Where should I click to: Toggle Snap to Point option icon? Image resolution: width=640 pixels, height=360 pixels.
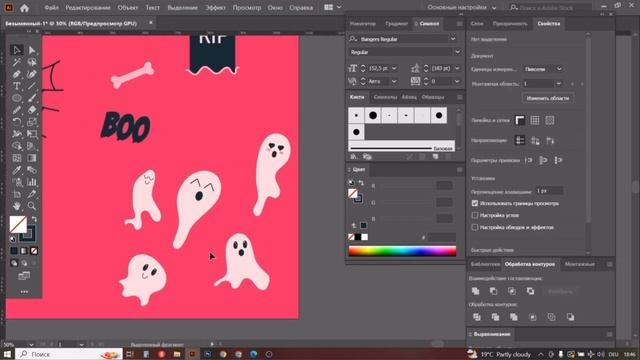pos(529,160)
